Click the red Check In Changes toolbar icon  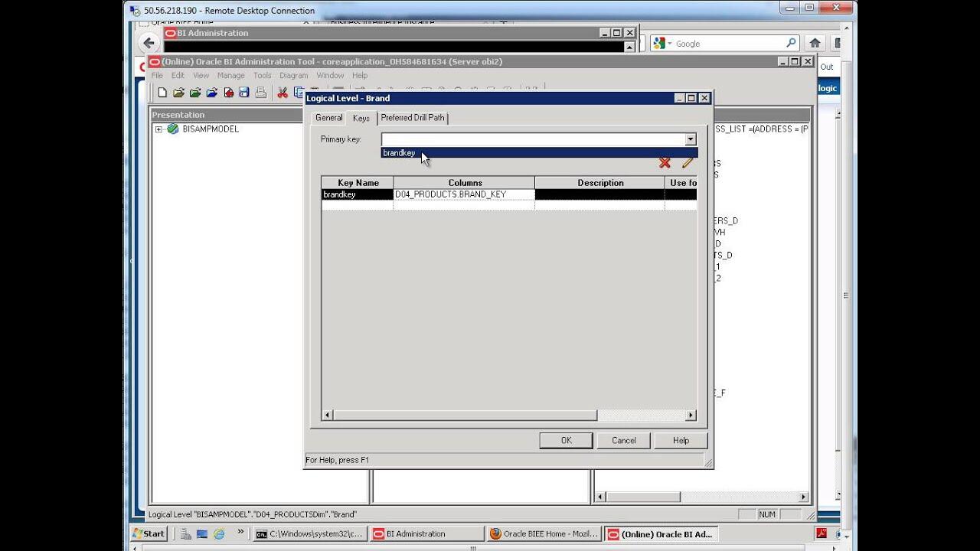pyautogui.click(x=228, y=93)
